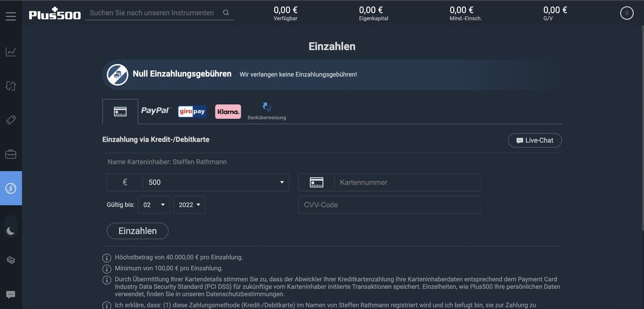Start a Live-Chat session
The image size is (644, 309).
(x=534, y=140)
